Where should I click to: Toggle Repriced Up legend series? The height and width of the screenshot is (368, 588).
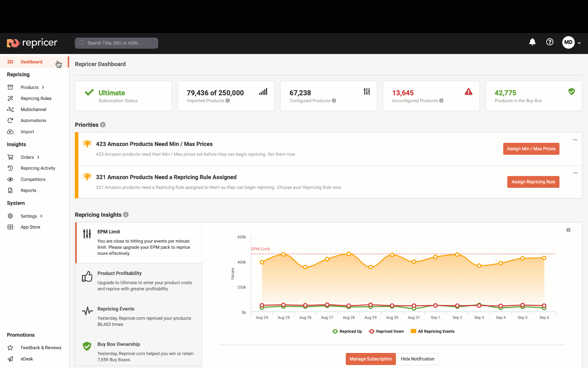pos(347,332)
